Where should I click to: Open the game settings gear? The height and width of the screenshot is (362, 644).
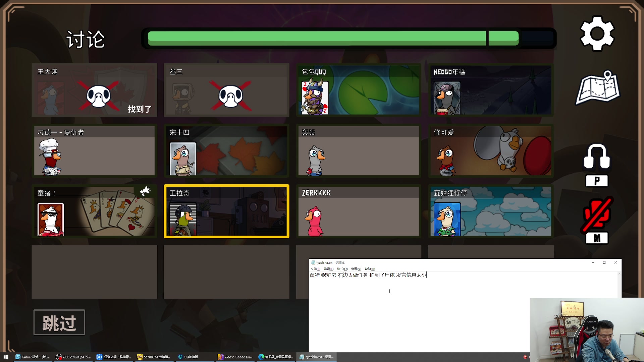597,34
